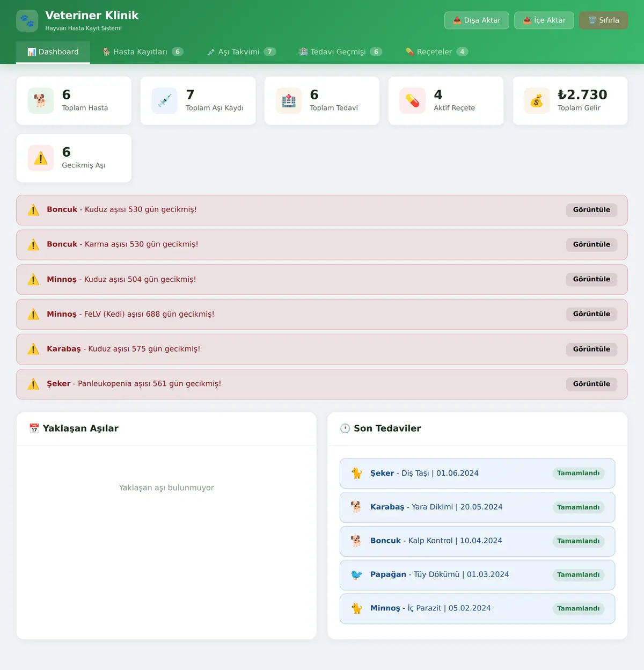Click Görüntüle for Şeker Panleukopenia alert
The width and height of the screenshot is (644, 670).
[x=591, y=384]
